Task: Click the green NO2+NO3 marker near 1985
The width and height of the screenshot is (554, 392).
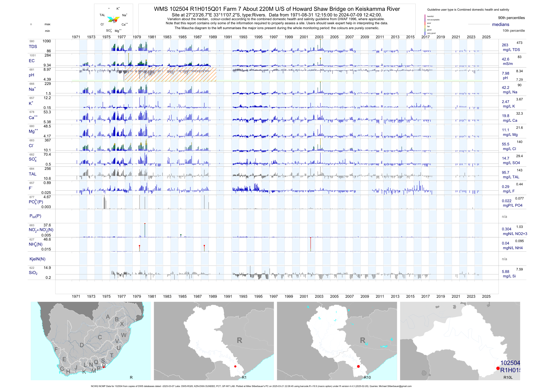Action: (181, 235)
